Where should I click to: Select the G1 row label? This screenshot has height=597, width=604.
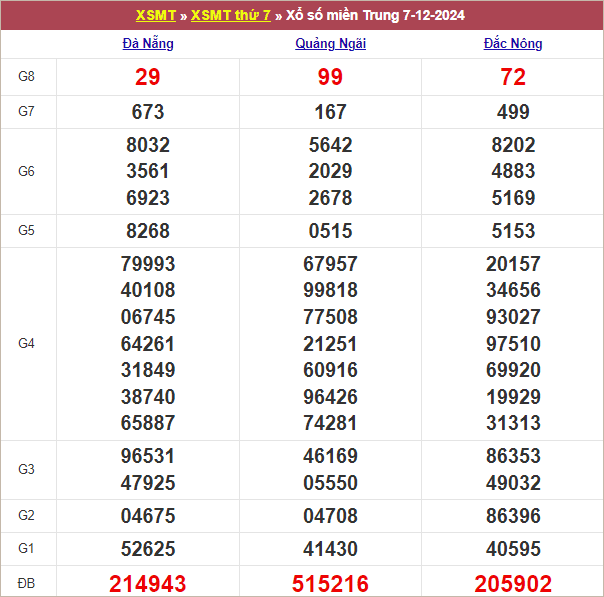click(26, 548)
